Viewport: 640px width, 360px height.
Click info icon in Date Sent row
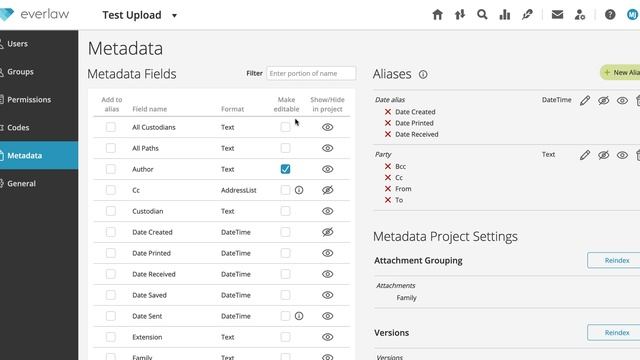tap(299, 316)
